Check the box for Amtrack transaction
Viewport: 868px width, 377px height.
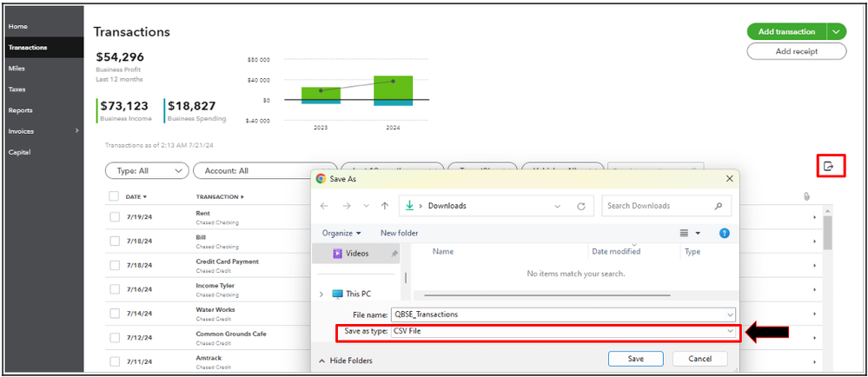(115, 361)
